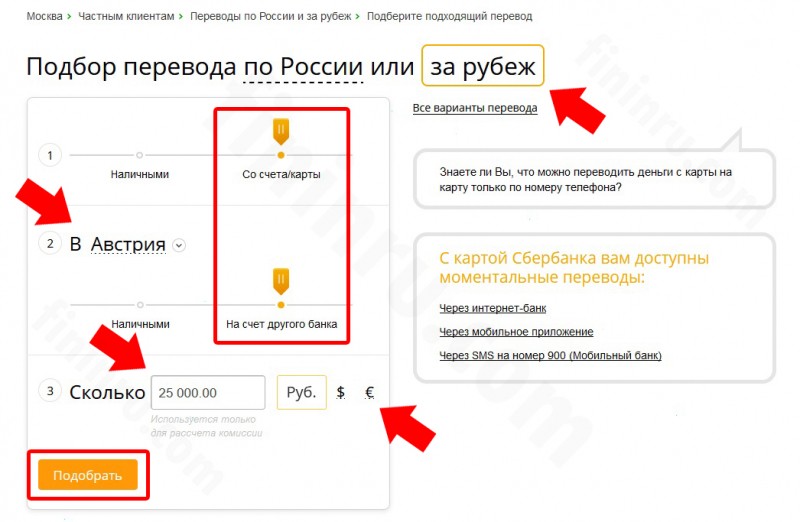Select the dollar currency symbol

coord(341,392)
